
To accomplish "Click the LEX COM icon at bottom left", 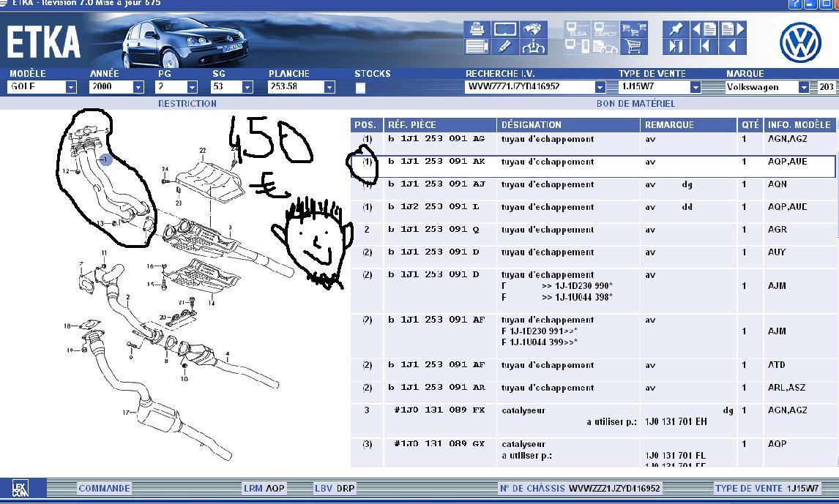I will [20, 488].
